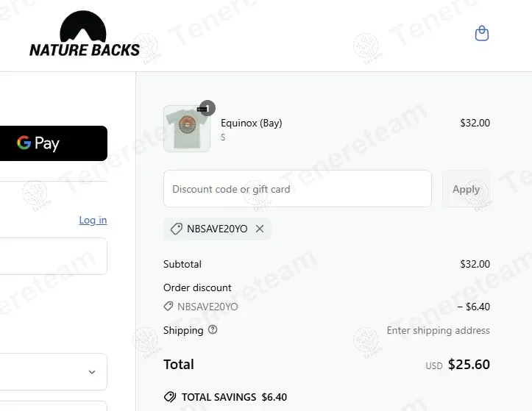532x411 pixels.
Task: Click the quantity badge on the product image
Action: (x=208, y=108)
